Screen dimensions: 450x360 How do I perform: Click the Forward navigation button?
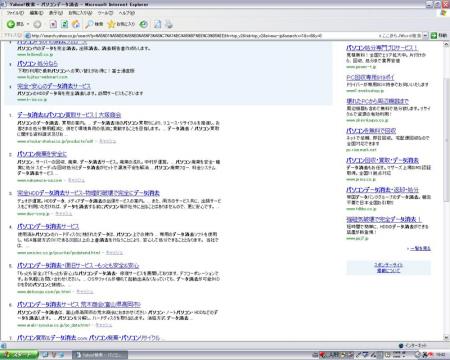point(37,24)
